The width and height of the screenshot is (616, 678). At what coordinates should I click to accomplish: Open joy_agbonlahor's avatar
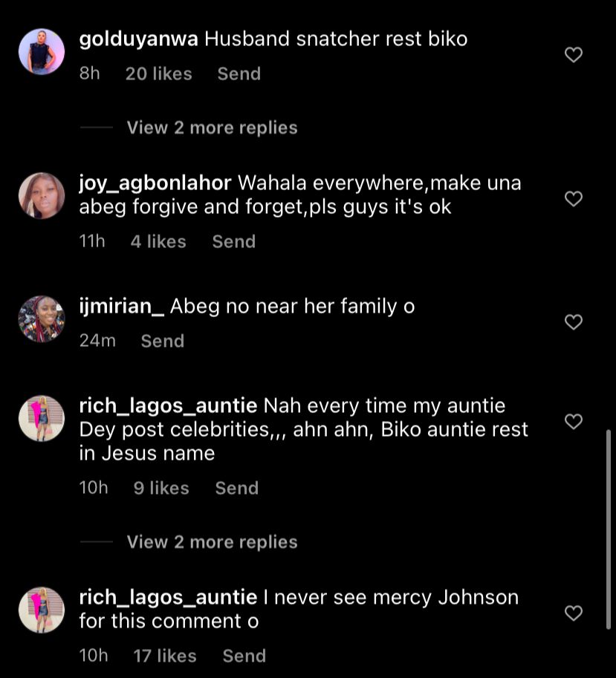[x=42, y=196]
